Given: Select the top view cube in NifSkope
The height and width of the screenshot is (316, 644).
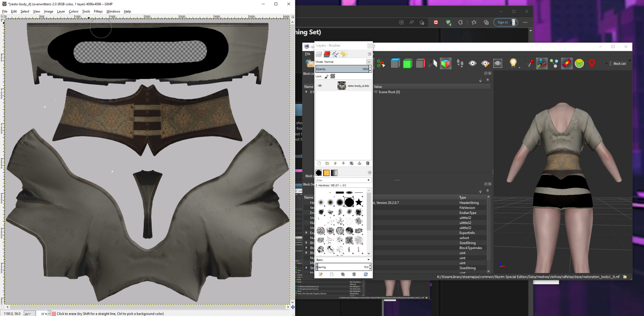Looking at the screenshot, I should pyautogui.click(x=395, y=63).
